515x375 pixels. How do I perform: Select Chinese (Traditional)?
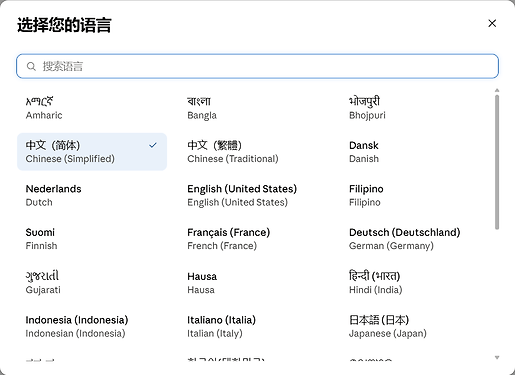pos(254,152)
